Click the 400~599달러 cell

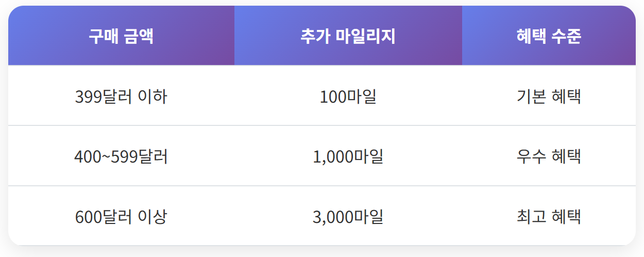(121, 156)
